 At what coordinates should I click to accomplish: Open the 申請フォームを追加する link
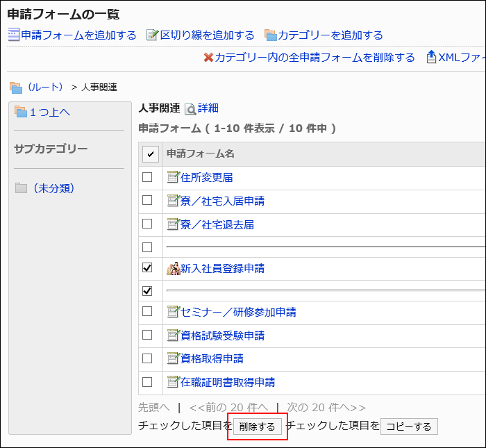(78, 35)
